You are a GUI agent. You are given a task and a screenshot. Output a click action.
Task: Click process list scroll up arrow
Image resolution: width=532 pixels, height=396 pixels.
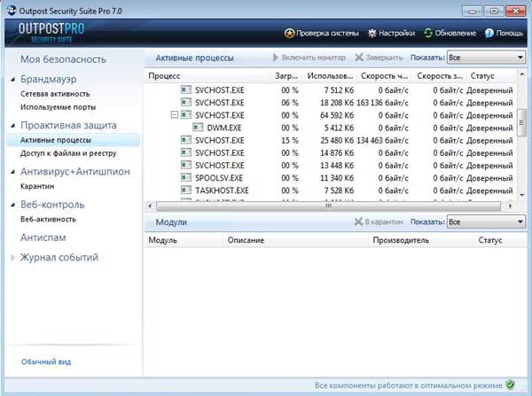click(x=522, y=74)
